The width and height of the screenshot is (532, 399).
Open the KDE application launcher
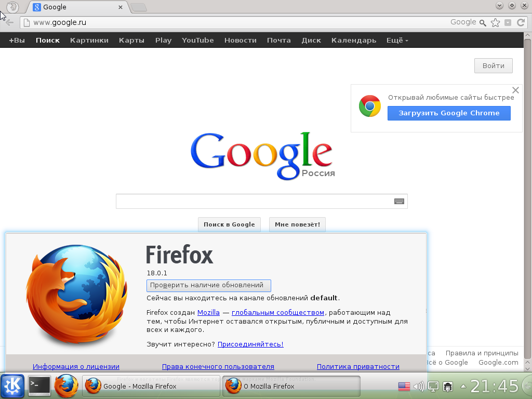[12, 386]
